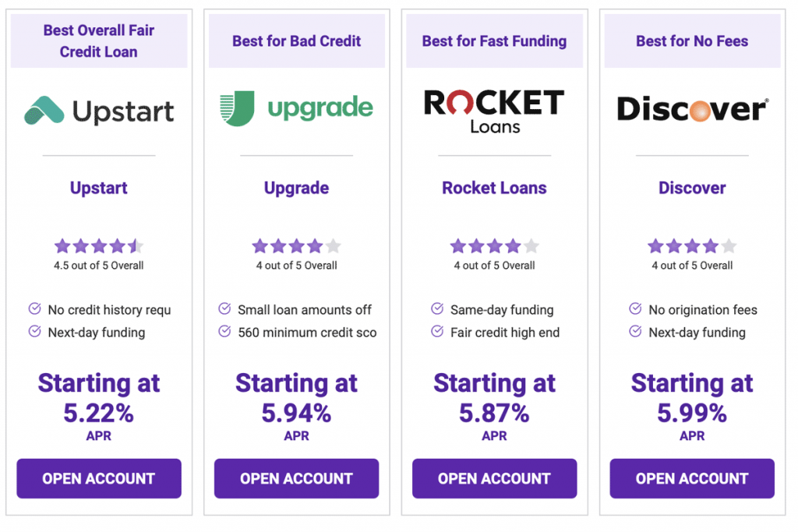798x532 pixels.
Task: Click the 5.99% APR text
Action: [x=692, y=413]
